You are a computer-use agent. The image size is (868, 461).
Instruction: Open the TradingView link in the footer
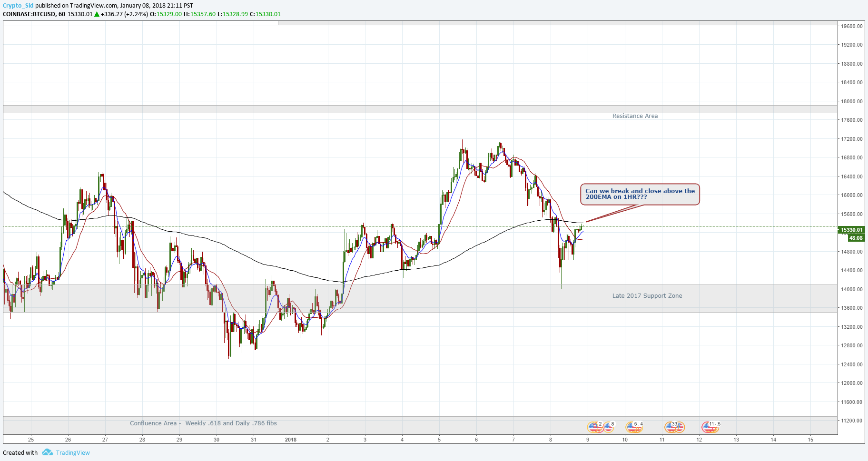tap(73, 453)
